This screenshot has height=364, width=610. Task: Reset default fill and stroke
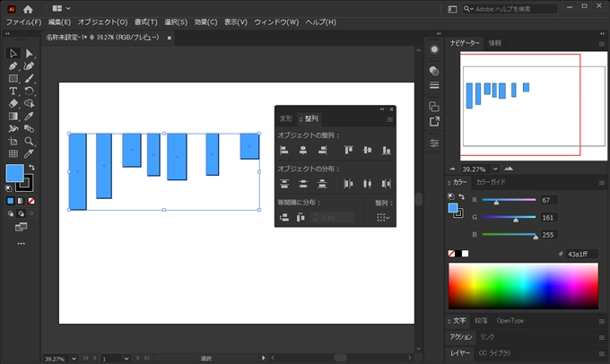click(x=9, y=188)
